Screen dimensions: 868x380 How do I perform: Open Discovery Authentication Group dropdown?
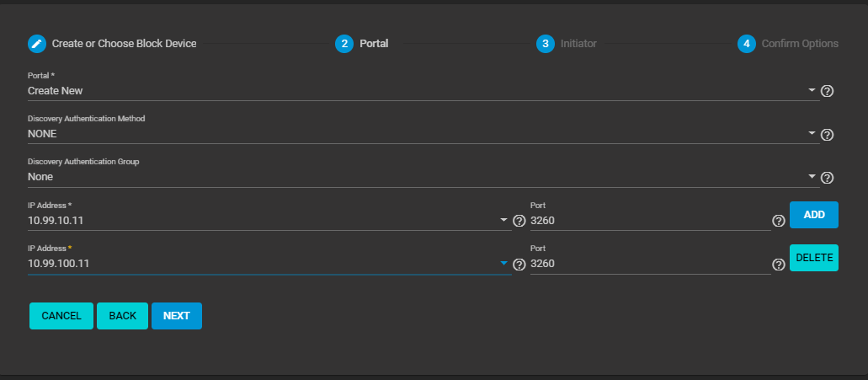[x=812, y=177]
